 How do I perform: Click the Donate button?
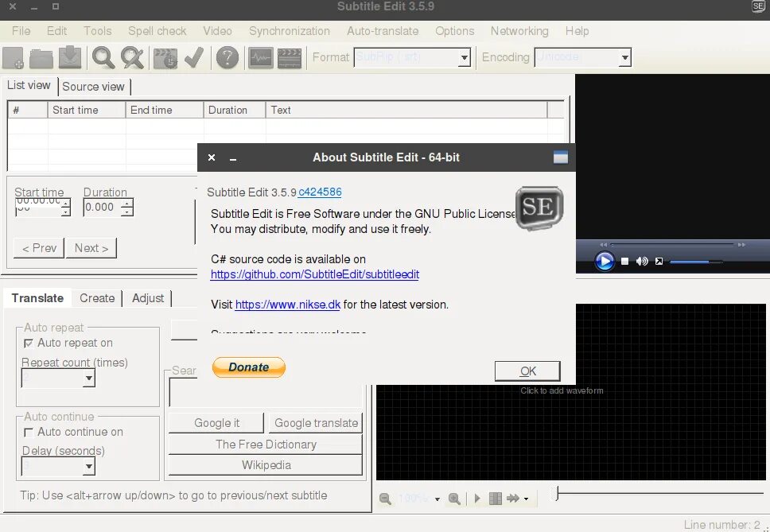(248, 367)
